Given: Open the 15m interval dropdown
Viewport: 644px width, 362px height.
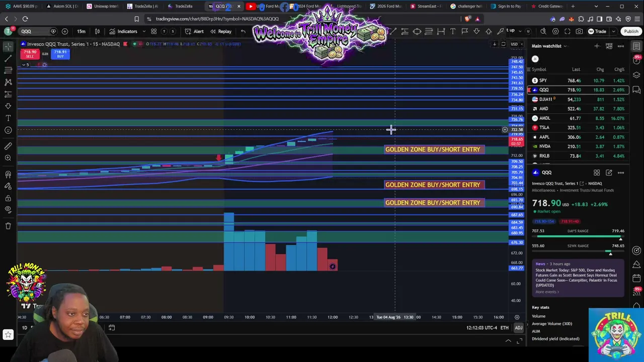Looking at the screenshot, I should click(x=81, y=31).
